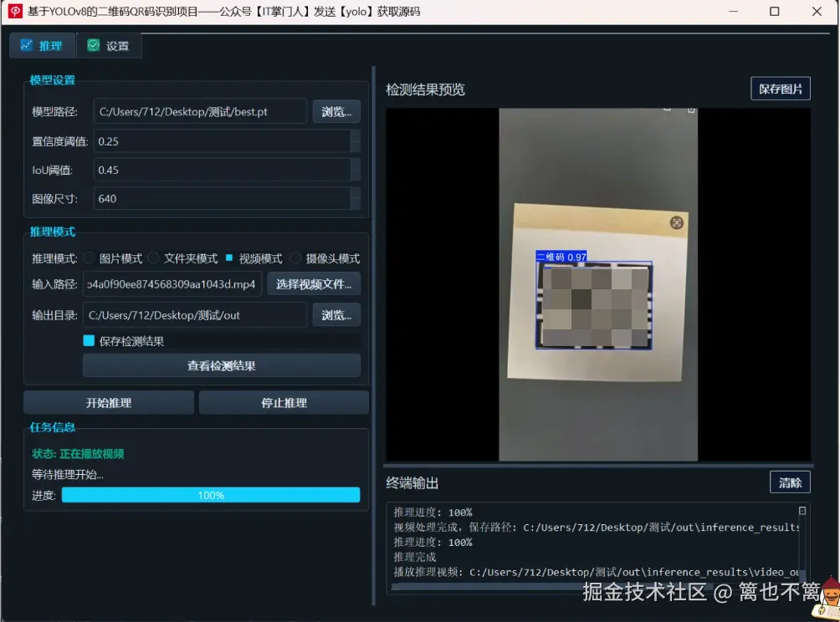Screen dimensions: 840x622
Task: Switch to the 推理 tab
Action: [x=43, y=46]
